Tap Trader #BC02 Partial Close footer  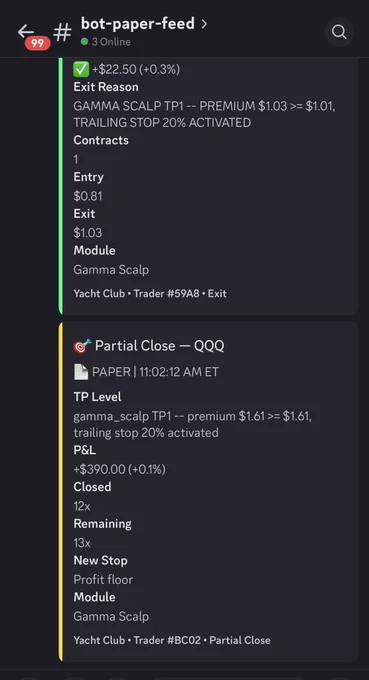click(x=172, y=640)
